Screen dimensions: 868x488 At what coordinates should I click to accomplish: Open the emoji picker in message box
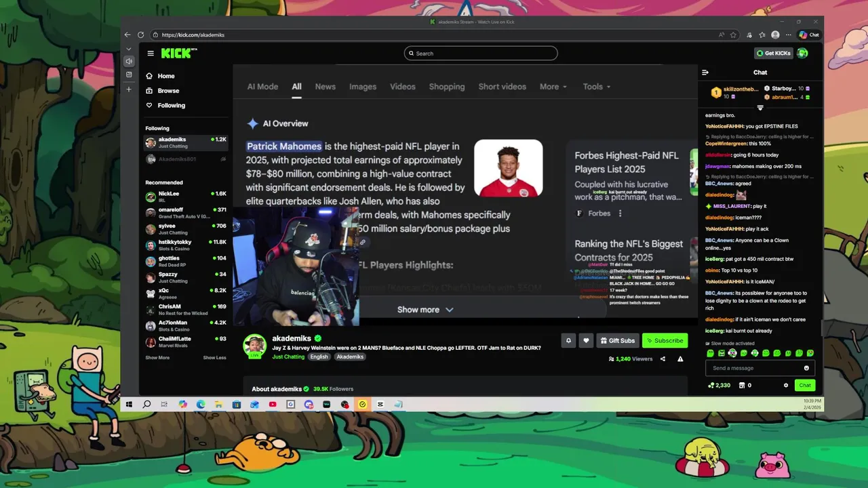806,368
